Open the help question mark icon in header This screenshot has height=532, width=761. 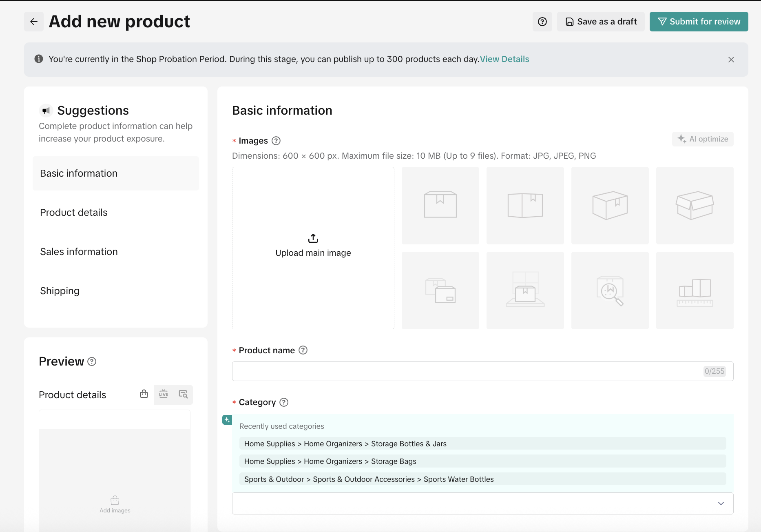coord(542,22)
